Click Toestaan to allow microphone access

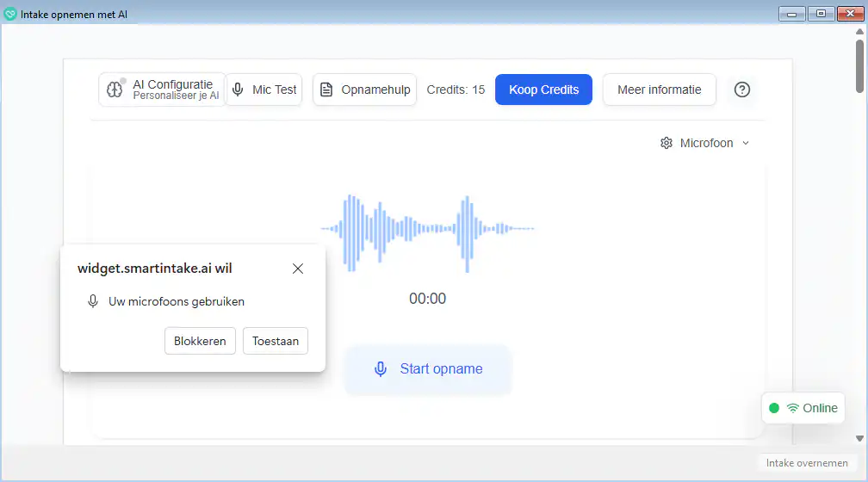tap(276, 341)
